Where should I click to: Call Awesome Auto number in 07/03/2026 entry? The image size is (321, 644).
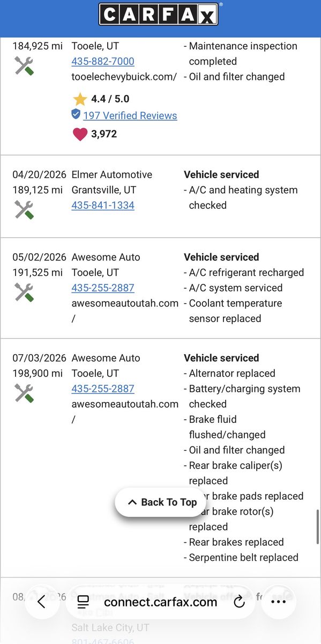point(103,389)
